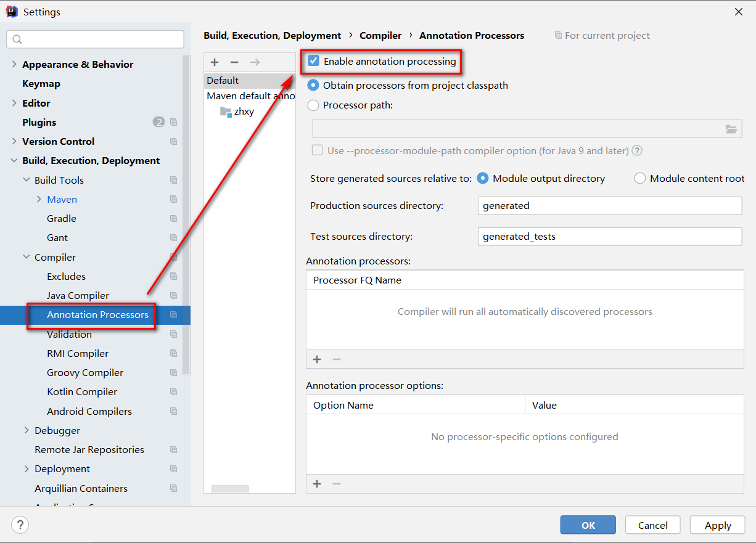Screen dimensions: 756x543
Task: Select Module content root radio option
Action: pos(640,178)
